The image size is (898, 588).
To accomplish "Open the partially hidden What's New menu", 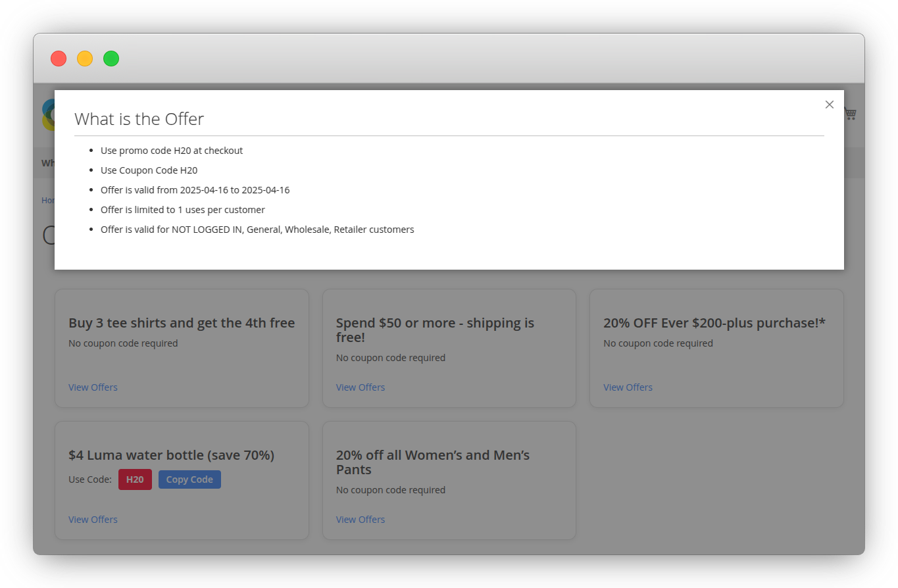I will click(x=47, y=163).
